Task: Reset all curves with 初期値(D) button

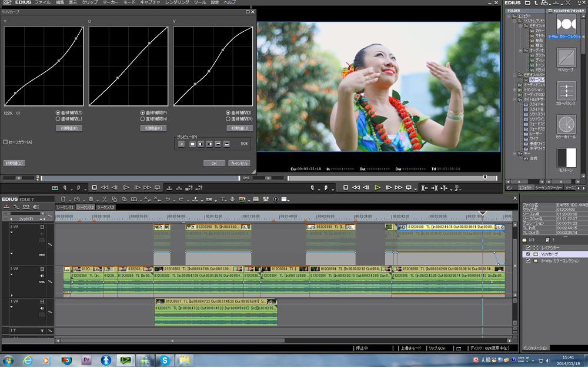Action: (15, 163)
